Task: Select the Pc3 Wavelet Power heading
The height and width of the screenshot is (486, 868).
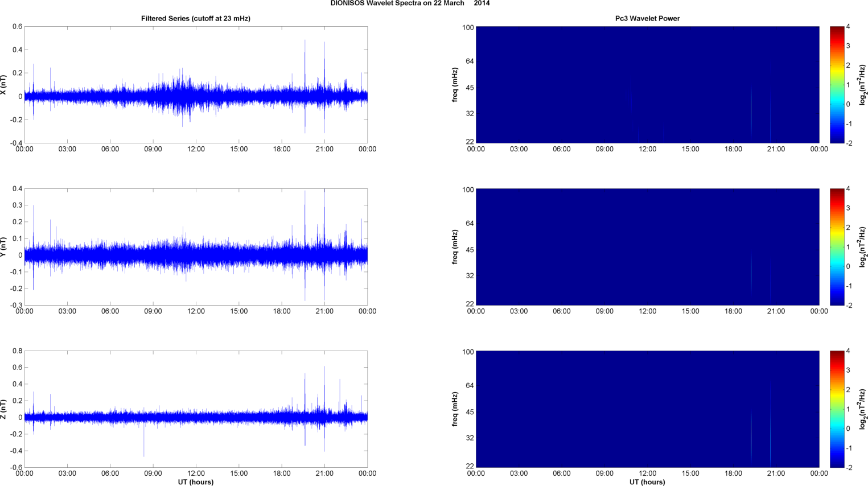Action: pyautogui.click(x=647, y=19)
